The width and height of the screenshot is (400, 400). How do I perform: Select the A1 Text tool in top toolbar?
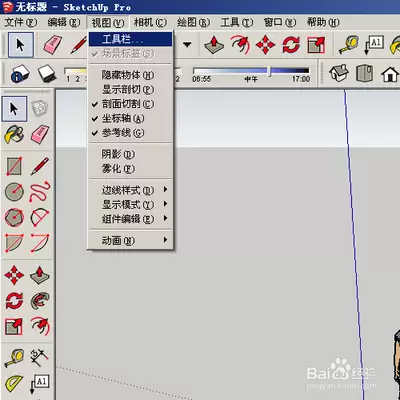tap(374, 45)
